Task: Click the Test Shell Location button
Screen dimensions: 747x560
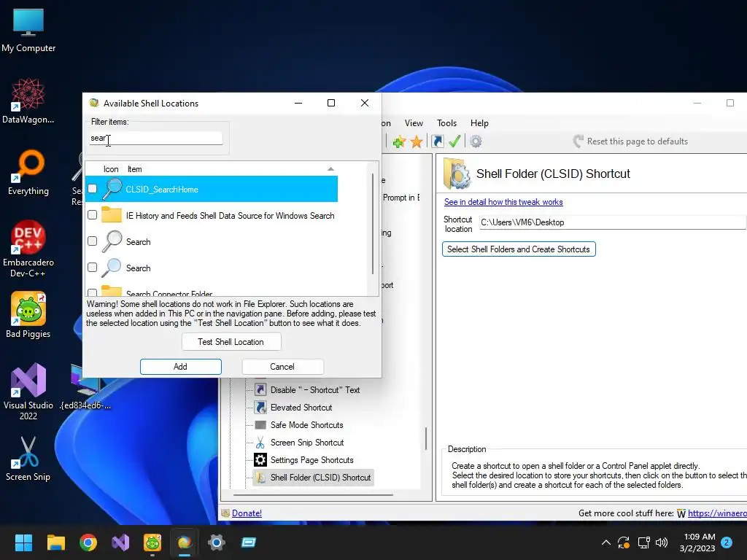Action: [x=231, y=342]
